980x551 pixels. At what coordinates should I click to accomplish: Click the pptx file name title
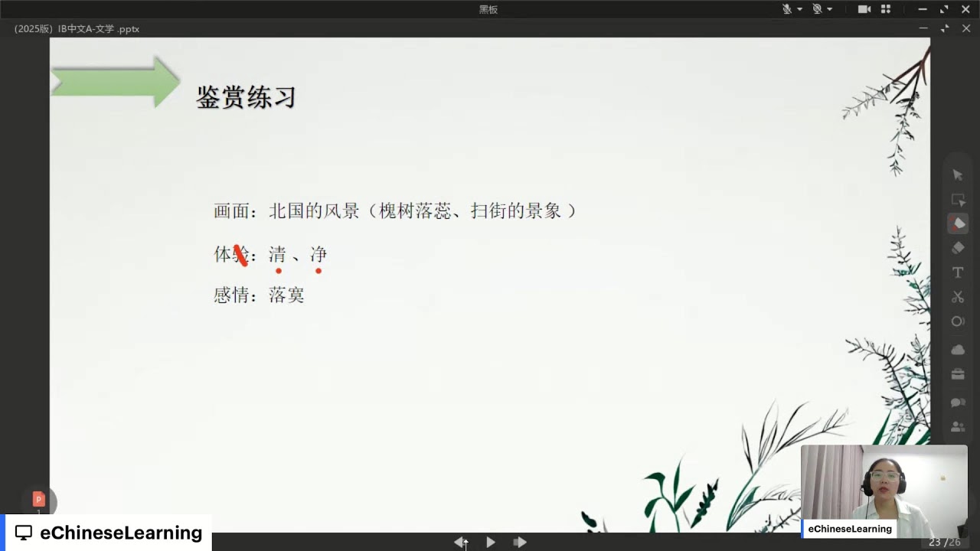[x=77, y=28]
